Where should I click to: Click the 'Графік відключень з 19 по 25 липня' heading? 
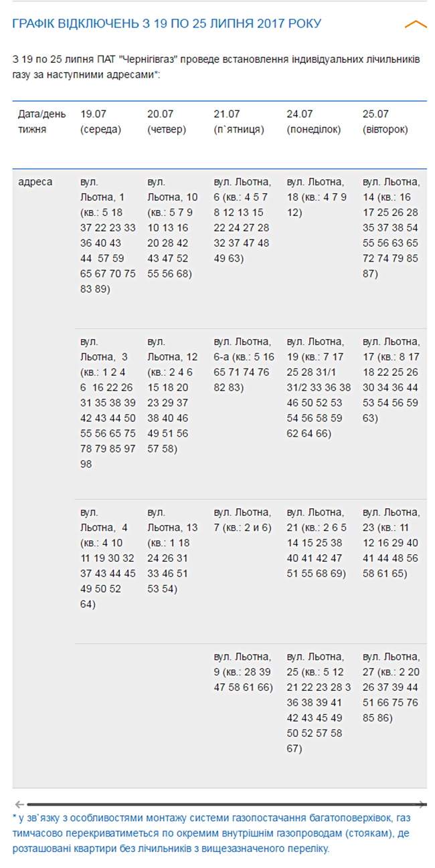167,23
